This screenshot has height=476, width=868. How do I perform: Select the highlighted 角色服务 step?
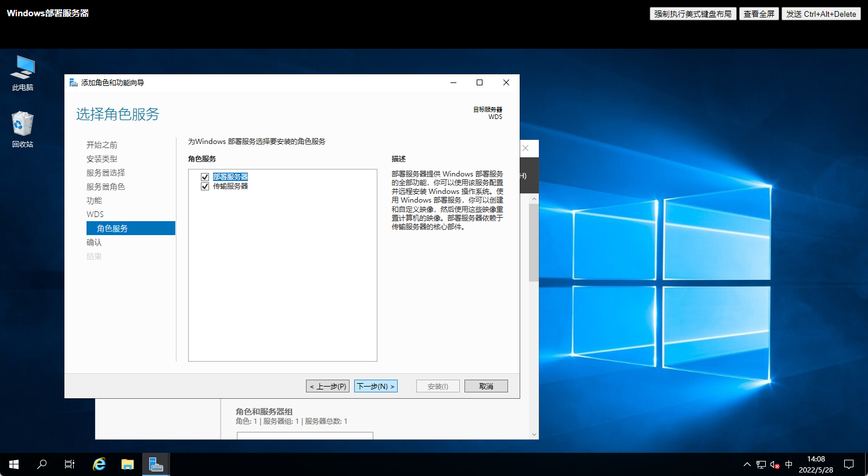click(131, 228)
